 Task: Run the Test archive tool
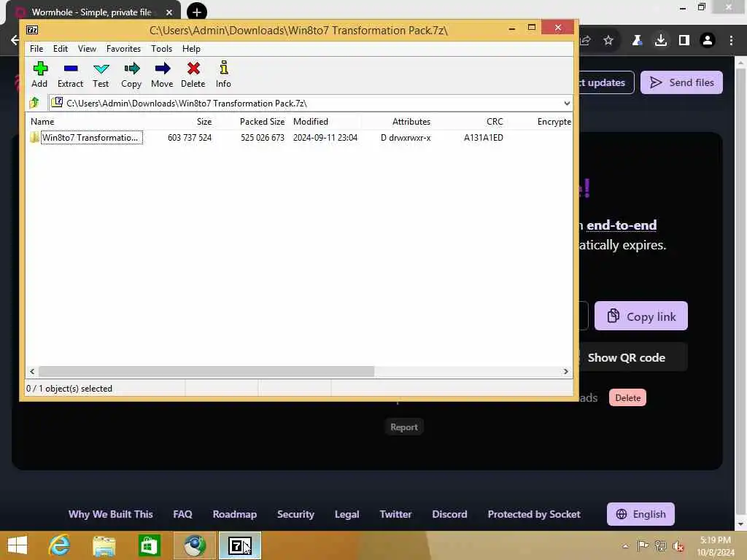click(101, 74)
